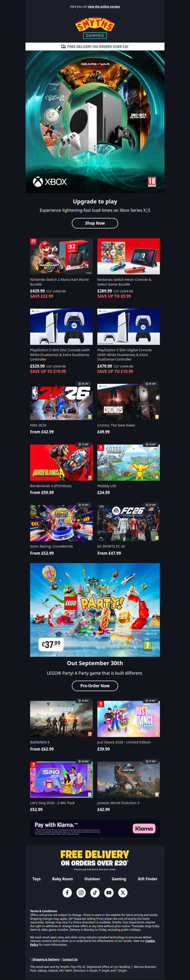Viewport: 190px width, 980px height.
Task: Open the Borderlands 4 game thumbnail
Action: pos(61,462)
